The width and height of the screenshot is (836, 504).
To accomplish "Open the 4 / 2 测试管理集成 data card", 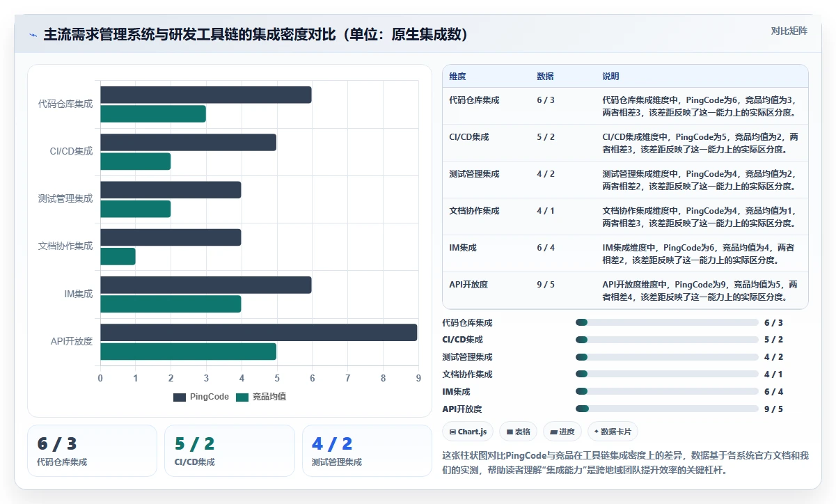I will (367, 451).
